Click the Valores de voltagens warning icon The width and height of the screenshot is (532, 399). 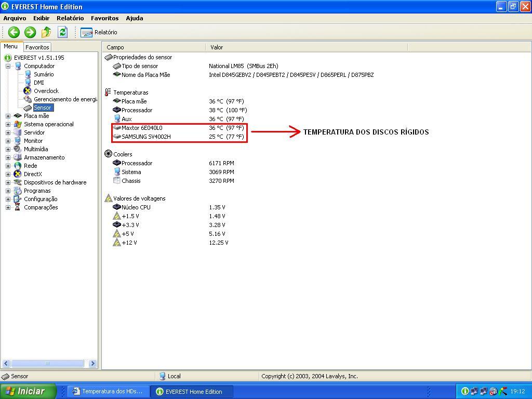(x=108, y=198)
